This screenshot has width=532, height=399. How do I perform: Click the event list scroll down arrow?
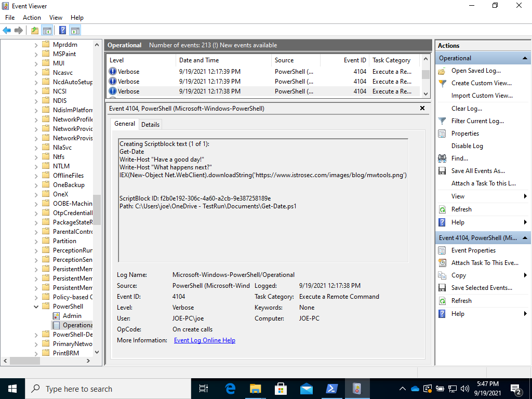pyautogui.click(x=426, y=94)
